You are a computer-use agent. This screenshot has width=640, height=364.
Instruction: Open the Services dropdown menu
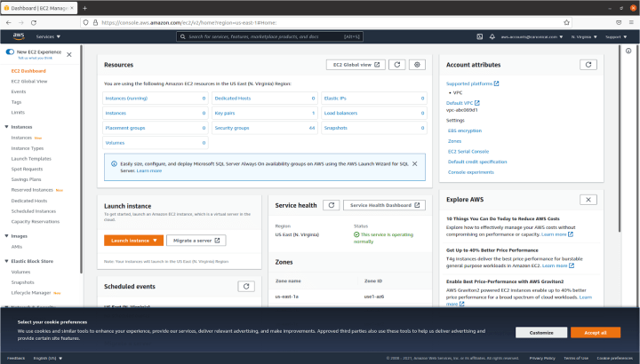click(x=48, y=36)
